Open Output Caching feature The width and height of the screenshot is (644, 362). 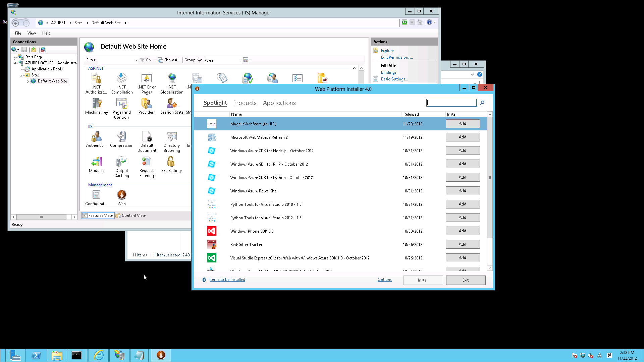[x=121, y=167]
